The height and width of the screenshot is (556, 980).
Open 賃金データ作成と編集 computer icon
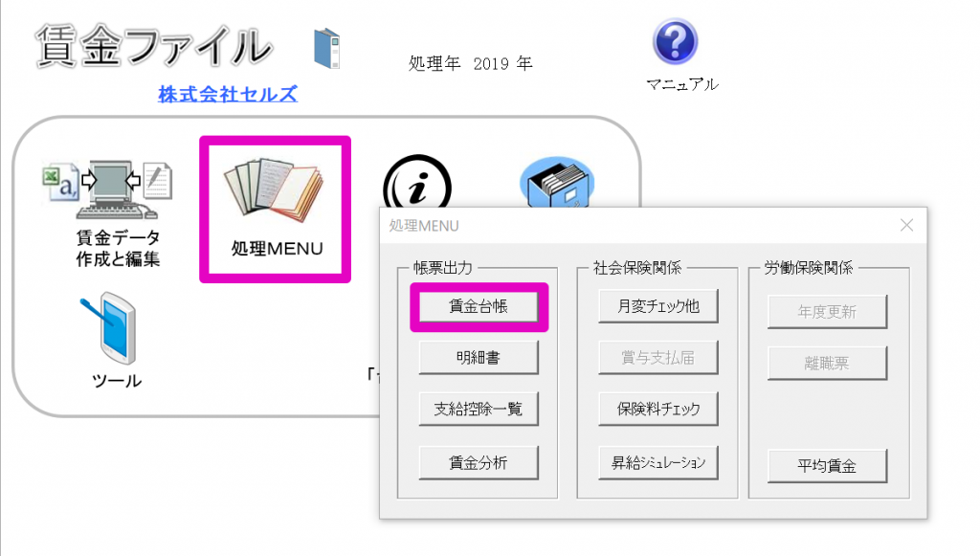[107, 189]
